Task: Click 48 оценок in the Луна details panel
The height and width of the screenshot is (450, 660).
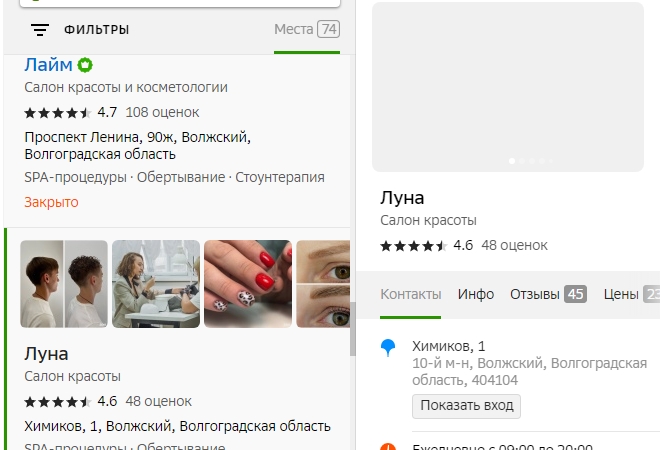Action: (514, 245)
